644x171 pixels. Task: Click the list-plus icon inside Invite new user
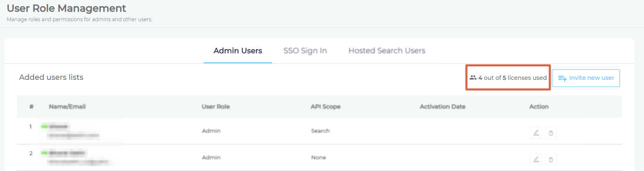pos(563,78)
